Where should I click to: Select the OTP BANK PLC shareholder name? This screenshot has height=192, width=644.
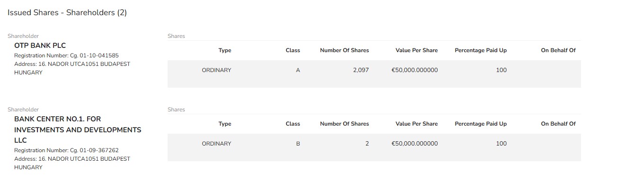[40, 46]
